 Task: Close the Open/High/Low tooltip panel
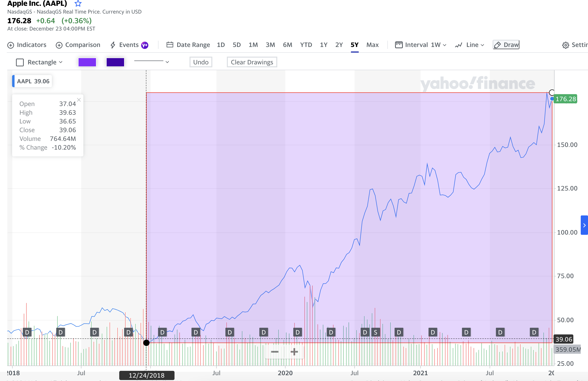coord(79,100)
